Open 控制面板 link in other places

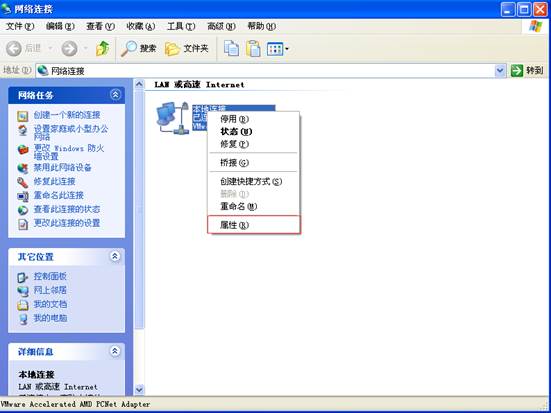click(50, 277)
